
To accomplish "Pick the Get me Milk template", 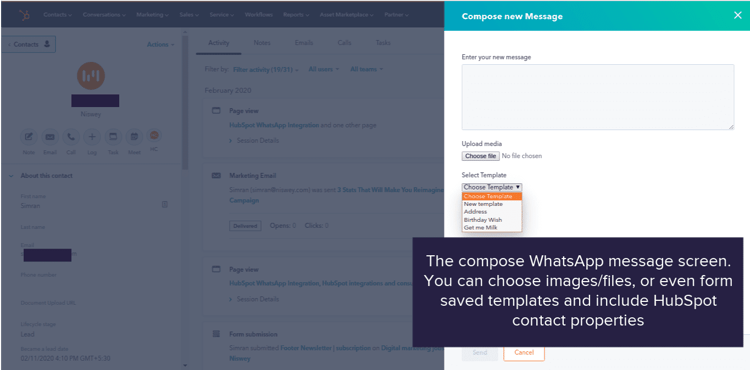I will (480, 228).
